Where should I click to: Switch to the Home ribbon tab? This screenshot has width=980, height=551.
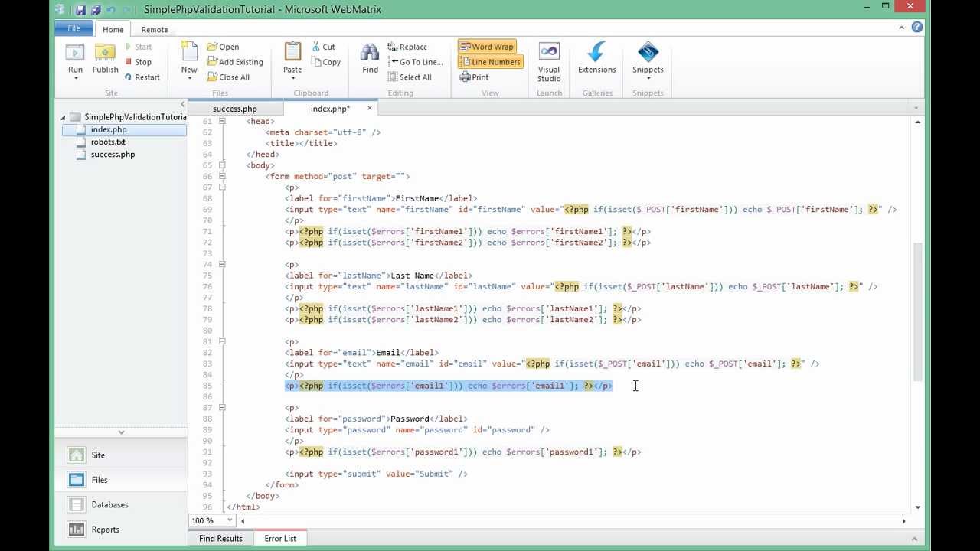click(x=113, y=29)
